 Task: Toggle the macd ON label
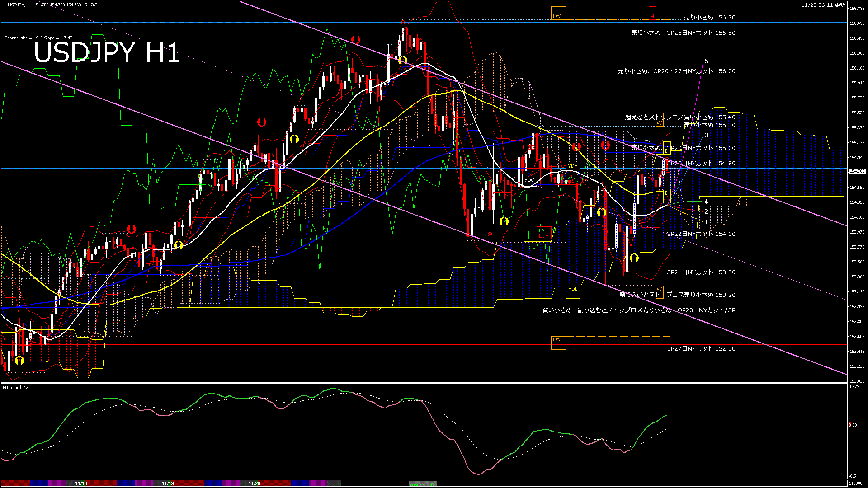[423, 484]
